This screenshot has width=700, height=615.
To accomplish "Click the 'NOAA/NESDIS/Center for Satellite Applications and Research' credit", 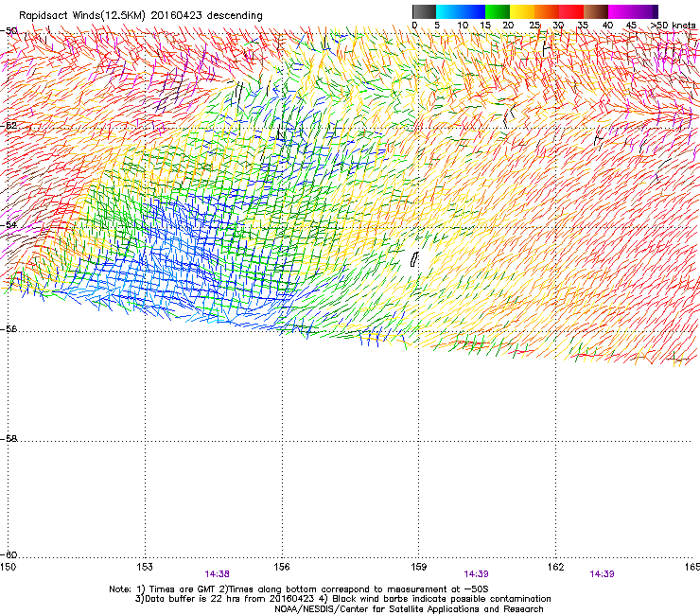I will click(x=409, y=609).
